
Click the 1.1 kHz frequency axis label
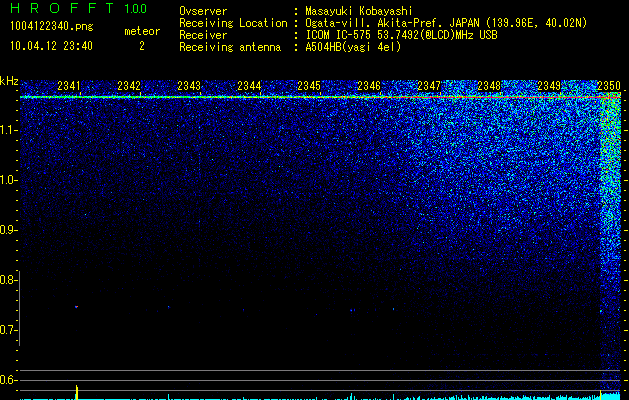[8, 130]
